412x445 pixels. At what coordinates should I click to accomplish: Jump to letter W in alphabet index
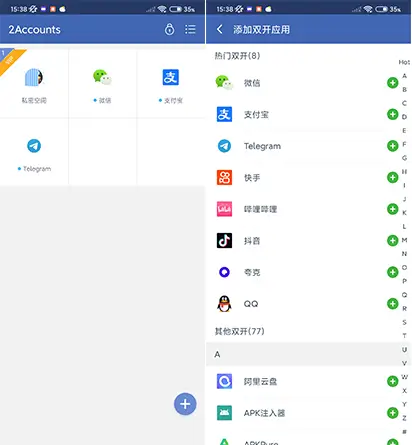click(404, 377)
